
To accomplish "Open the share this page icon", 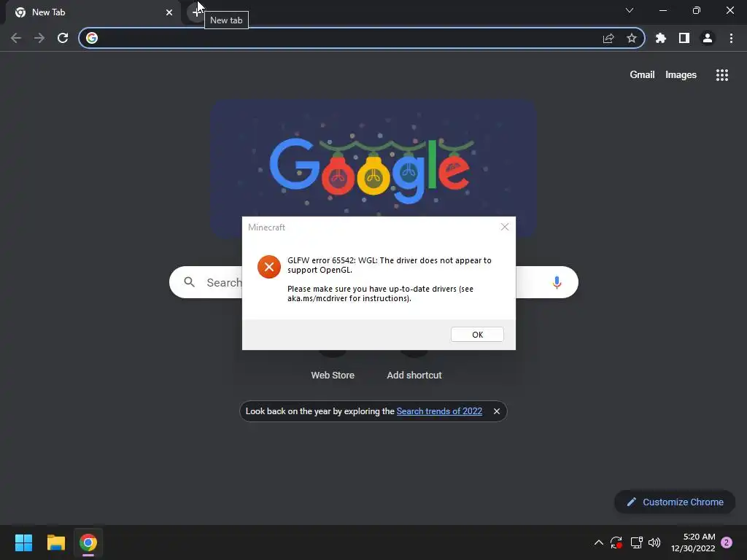I will click(608, 38).
